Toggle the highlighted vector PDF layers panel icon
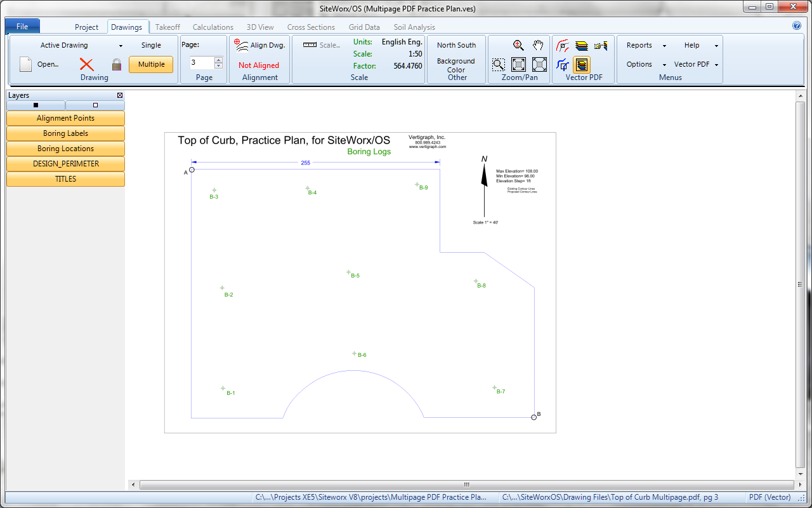 [x=582, y=64]
